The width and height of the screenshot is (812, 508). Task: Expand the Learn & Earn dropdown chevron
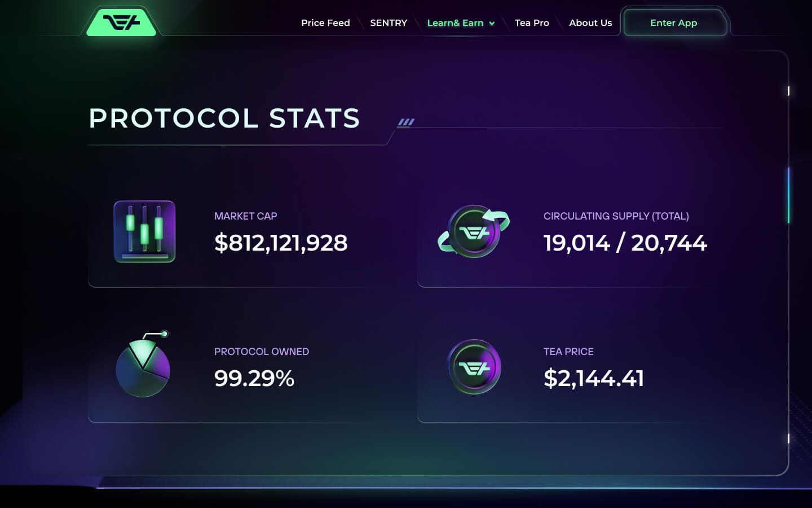tap(492, 23)
